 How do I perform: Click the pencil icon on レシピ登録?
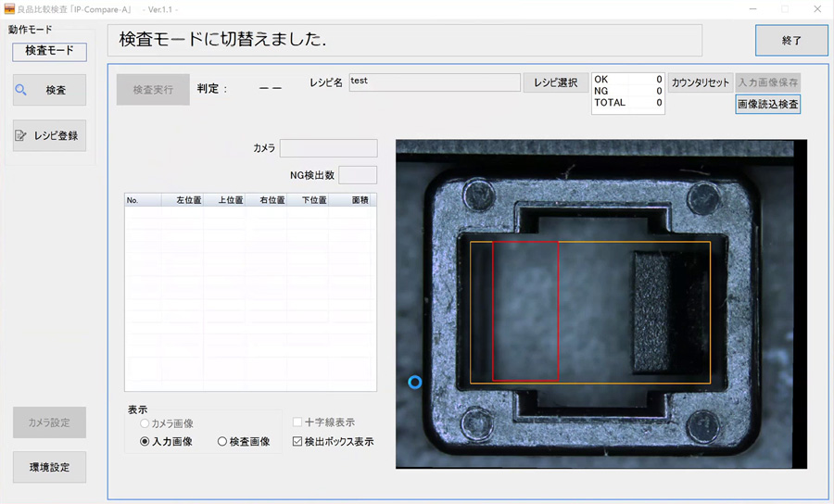[21, 135]
